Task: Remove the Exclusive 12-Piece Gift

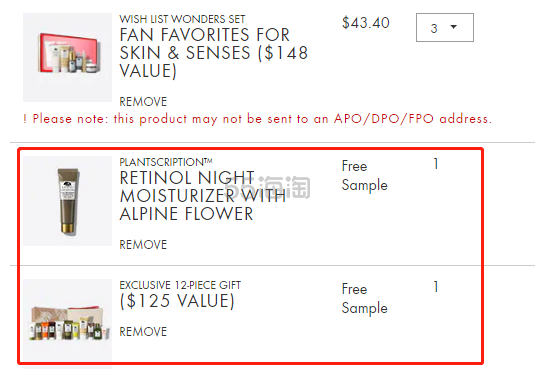Action: point(143,331)
